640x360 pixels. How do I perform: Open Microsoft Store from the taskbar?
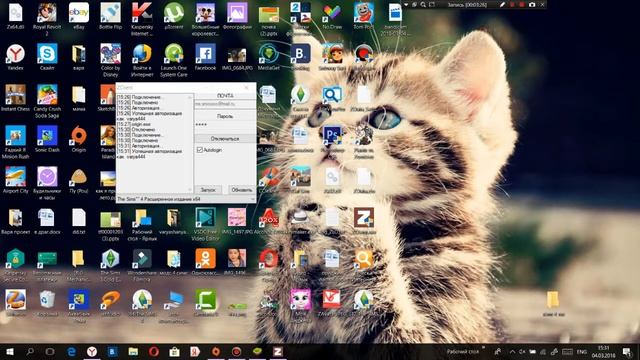(174, 351)
